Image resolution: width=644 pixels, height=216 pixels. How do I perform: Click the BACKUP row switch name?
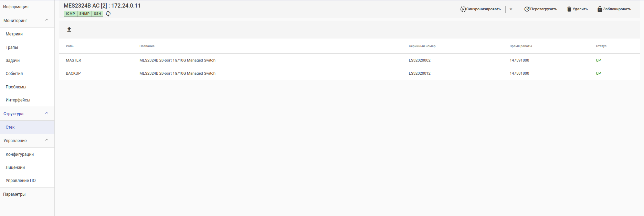pos(177,73)
